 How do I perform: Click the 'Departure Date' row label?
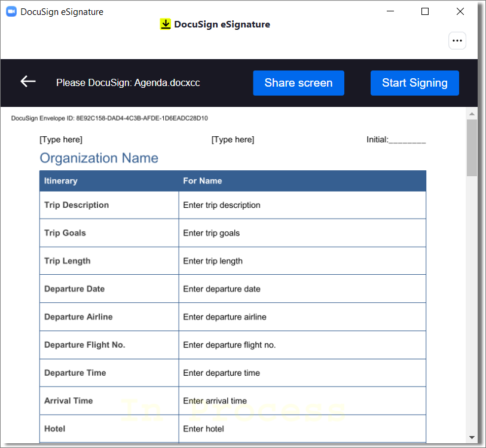(x=74, y=289)
